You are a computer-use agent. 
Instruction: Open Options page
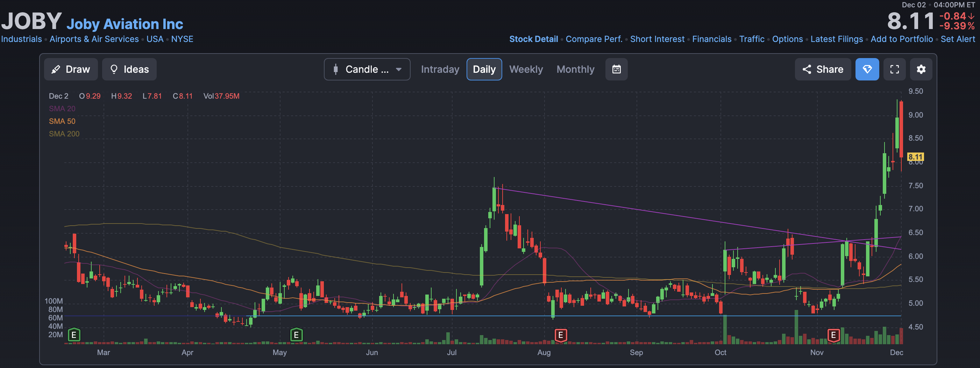[x=788, y=39]
